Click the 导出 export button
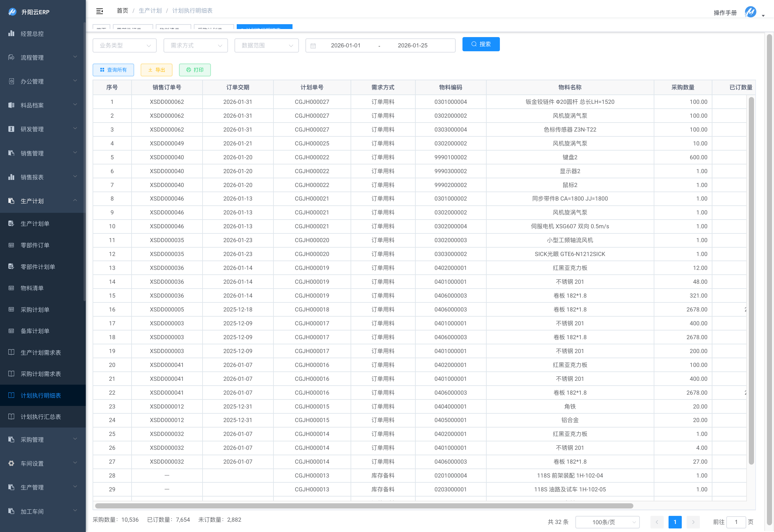The height and width of the screenshot is (532, 774). point(157,70)
